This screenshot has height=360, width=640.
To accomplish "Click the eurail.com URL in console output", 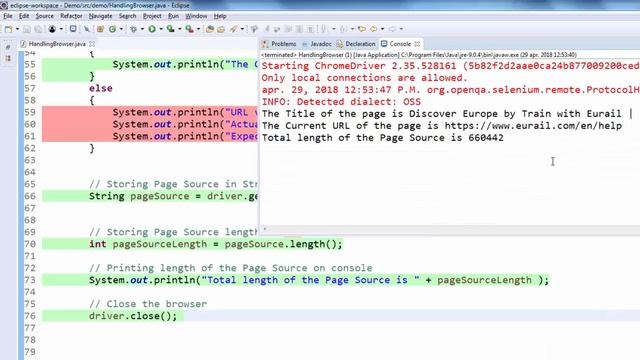I will [x=533, y=126].
